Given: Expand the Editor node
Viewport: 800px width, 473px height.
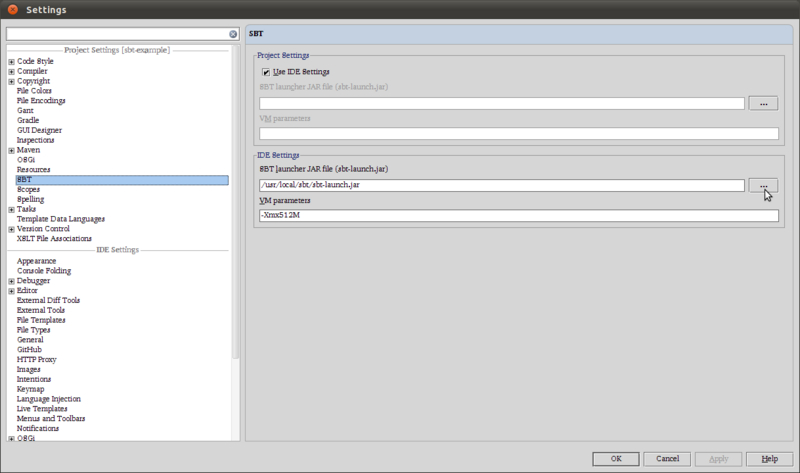Looking at the screenshot, I should [x=11, y=291].
